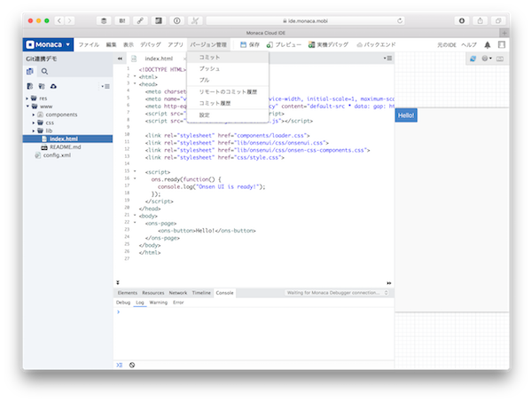Collapse the www folder
Viewport: 532px width, 402px height.
[27, 106]
